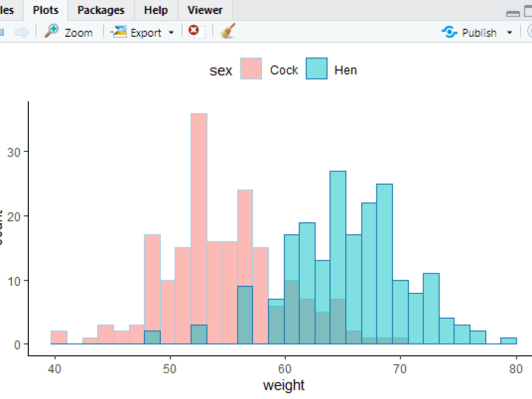Select the Plots tab

[x=45, y=10]
